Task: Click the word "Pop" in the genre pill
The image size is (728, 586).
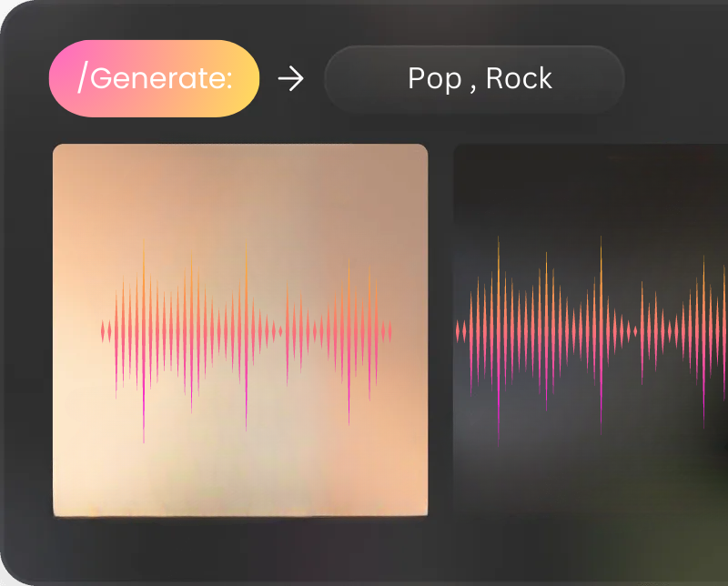Action: pos(435,78)
